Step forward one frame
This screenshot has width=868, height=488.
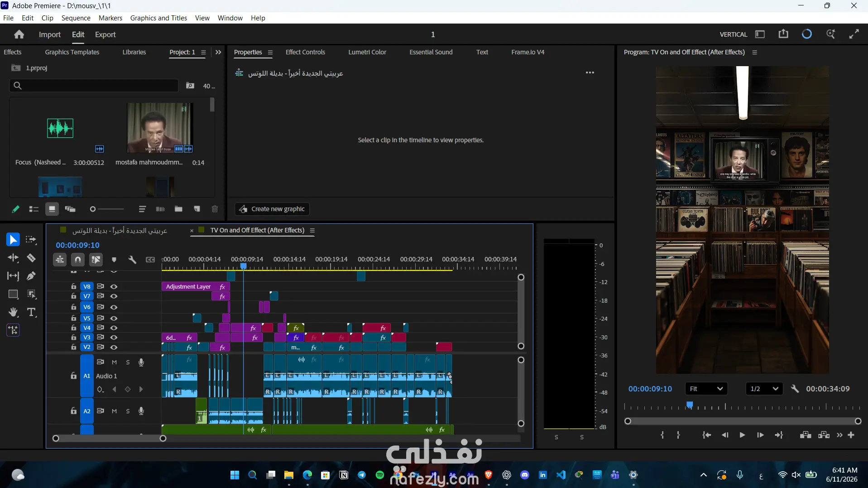point(760,435)
